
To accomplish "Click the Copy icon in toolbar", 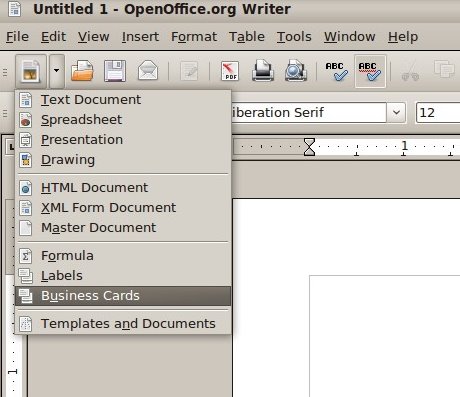I will [x=444, y=70].
